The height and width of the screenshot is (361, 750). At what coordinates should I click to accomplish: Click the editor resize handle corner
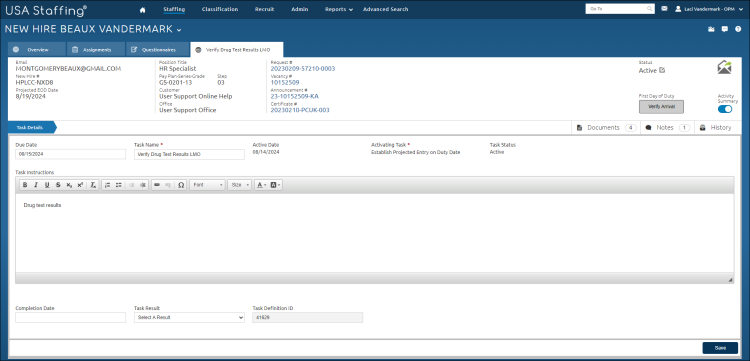tap(730, 280)
